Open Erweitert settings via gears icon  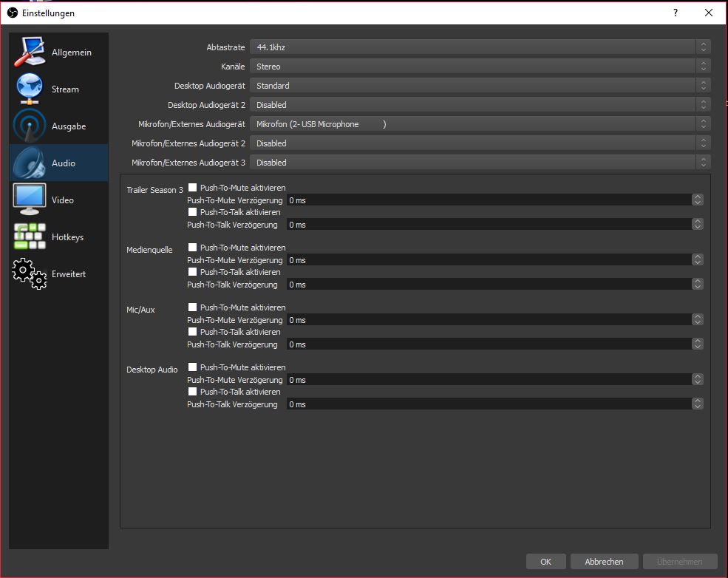point(30,273)
